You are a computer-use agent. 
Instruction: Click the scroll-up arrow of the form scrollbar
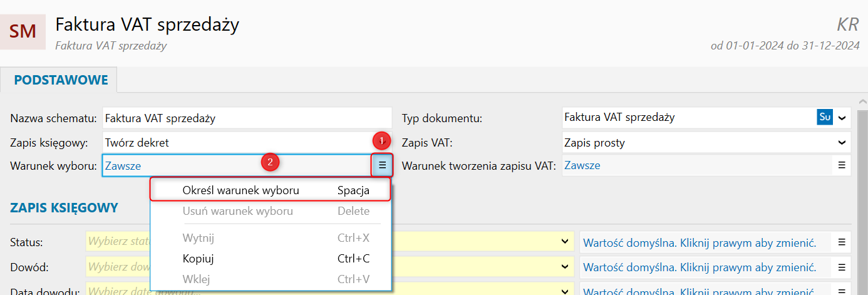[x=862, y=102]
